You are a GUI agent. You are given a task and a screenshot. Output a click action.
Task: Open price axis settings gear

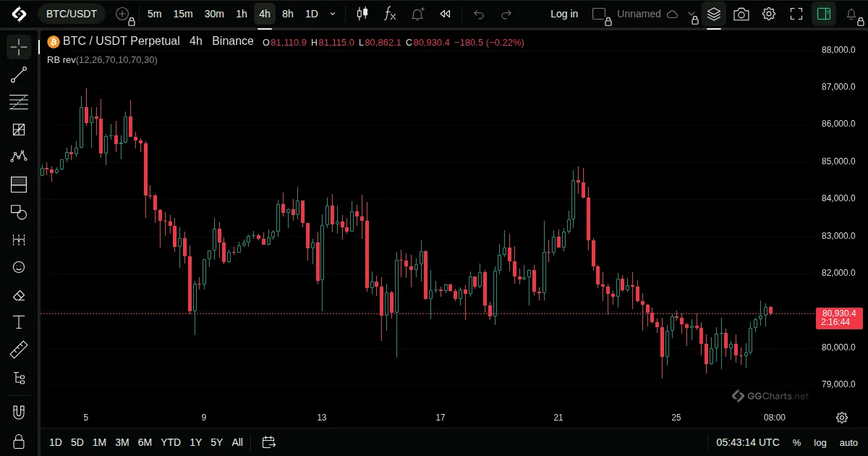[842, 418]
